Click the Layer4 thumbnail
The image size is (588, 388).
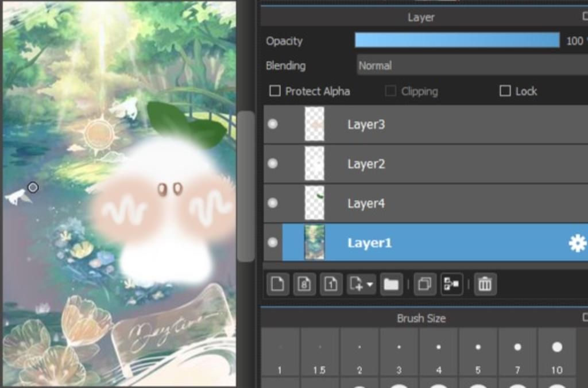pyautogui.click(x=314, y=203)
